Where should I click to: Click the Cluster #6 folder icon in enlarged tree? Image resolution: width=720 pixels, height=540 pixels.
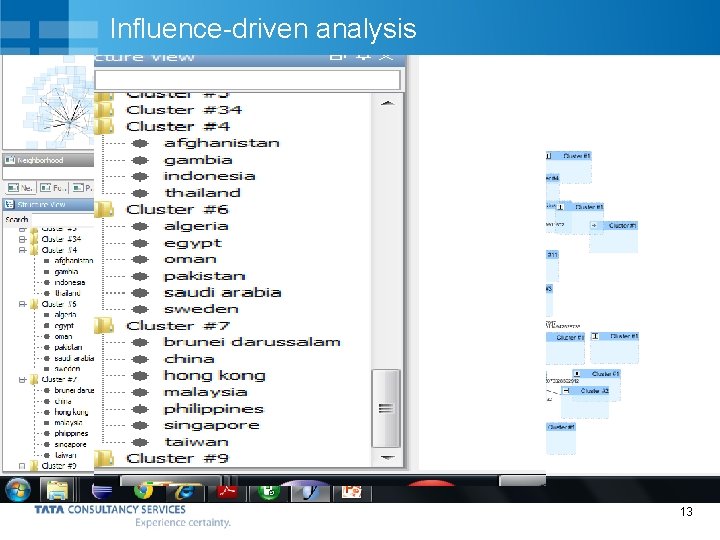(105, 209)
